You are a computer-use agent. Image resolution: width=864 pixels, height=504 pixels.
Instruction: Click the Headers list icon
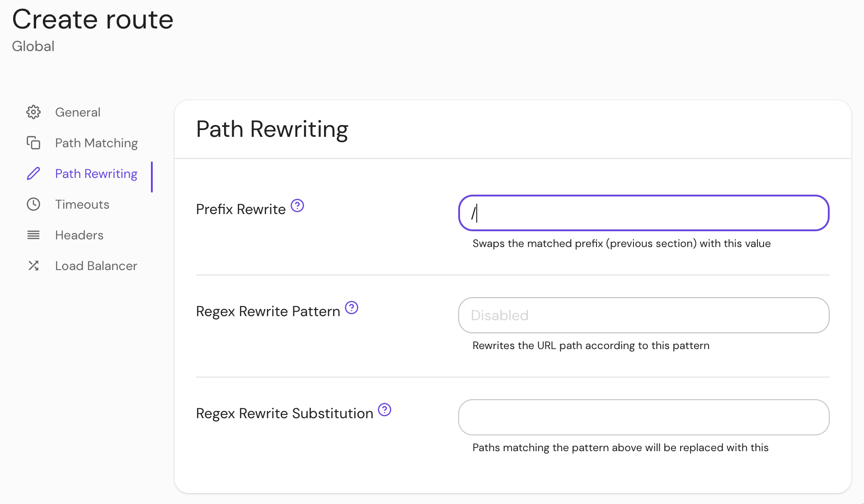tap(33, 235)
